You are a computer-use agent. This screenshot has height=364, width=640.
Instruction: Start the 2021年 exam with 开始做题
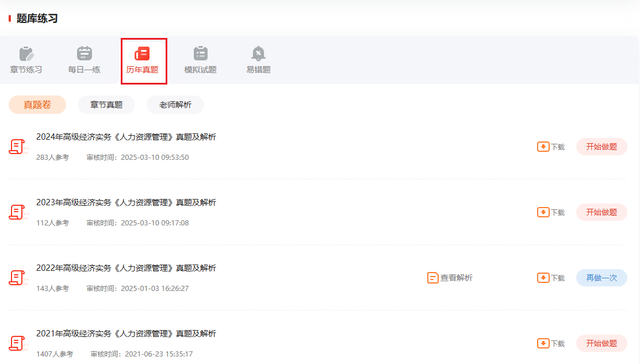pos(601,343)
